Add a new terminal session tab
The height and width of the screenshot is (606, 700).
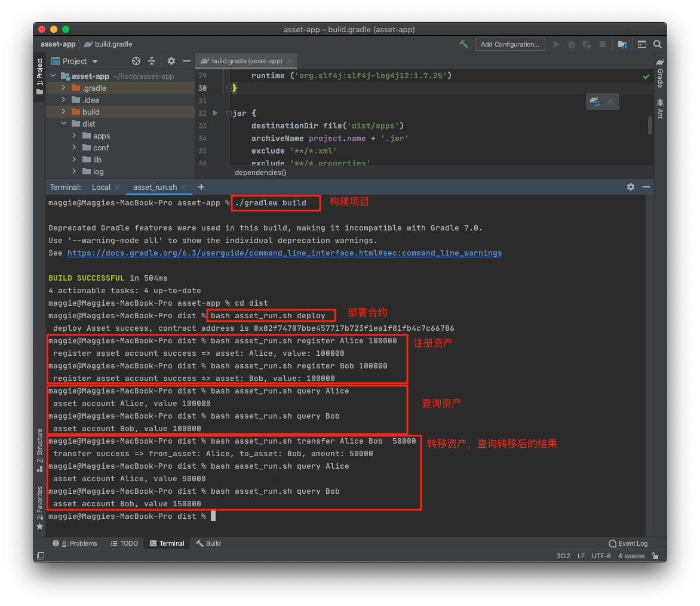201,187
